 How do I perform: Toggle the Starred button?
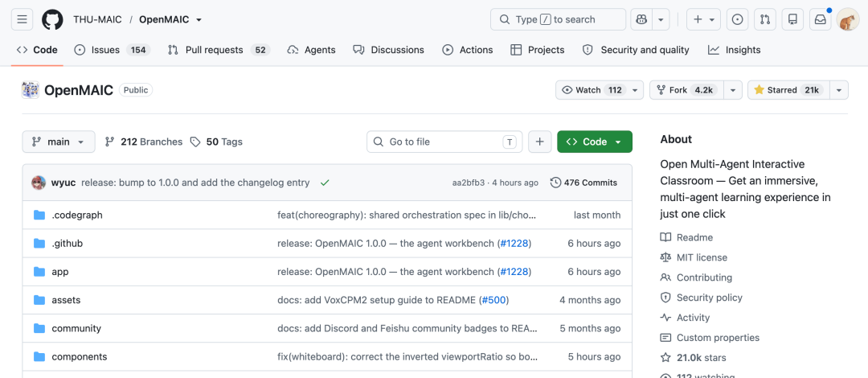(789, 90)
